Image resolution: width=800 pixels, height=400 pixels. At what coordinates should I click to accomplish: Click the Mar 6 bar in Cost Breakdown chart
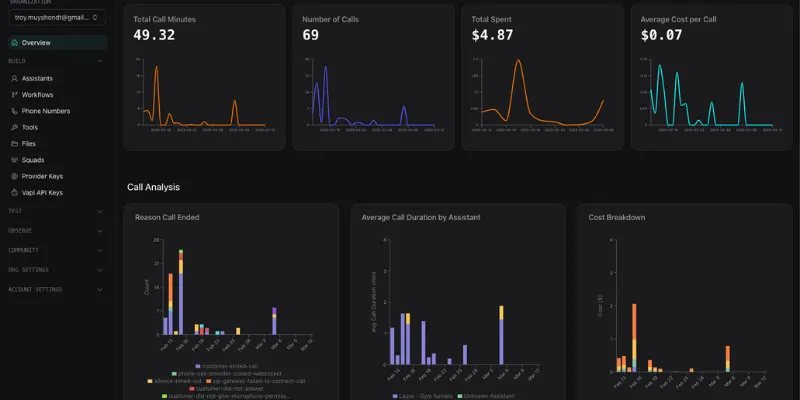point(728,359)
